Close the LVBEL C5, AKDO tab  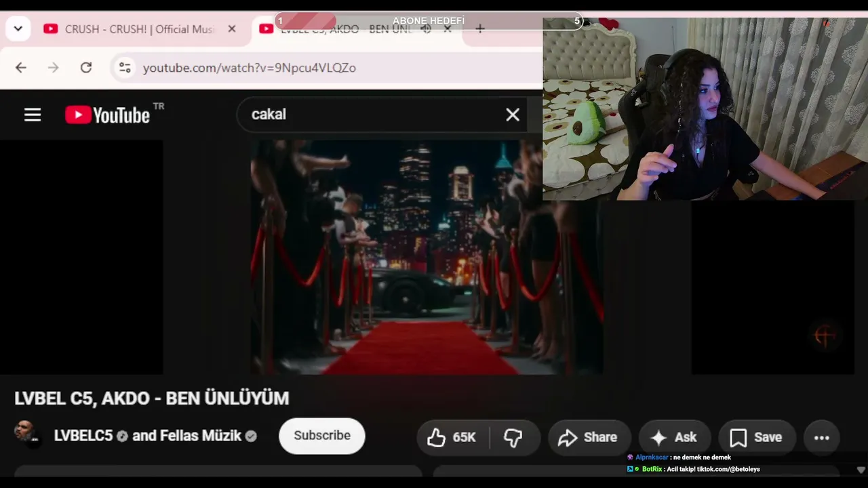click(x=448, y=29)
